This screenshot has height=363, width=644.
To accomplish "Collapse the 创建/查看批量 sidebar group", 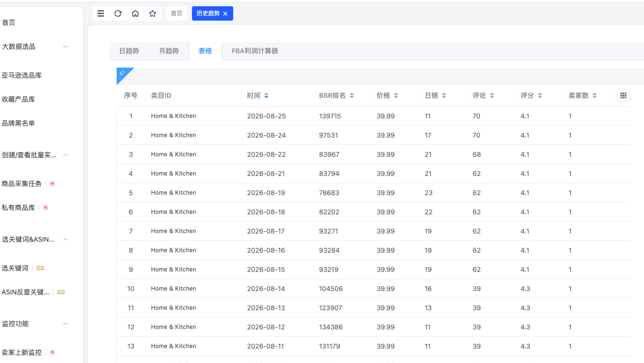I will pyautogui.click(x=66, y=155).
